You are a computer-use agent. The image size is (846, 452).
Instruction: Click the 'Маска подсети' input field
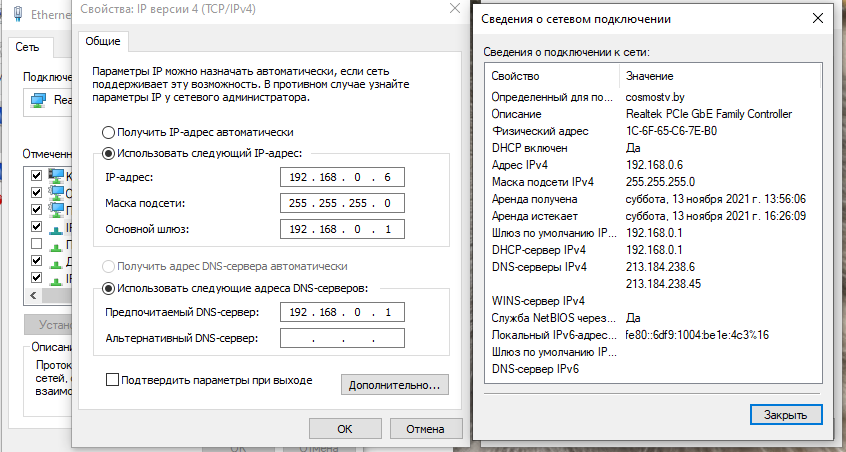(342, 203)
